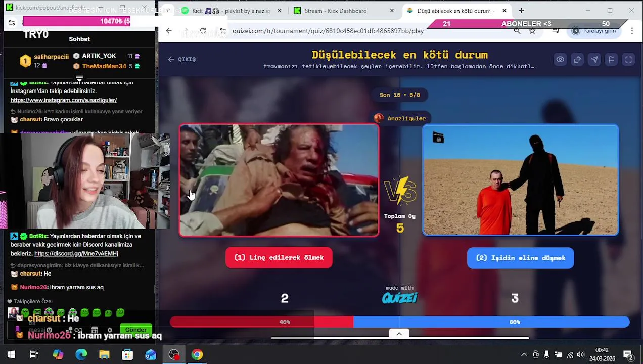Open Task View on taskbar
Viewport: 643px width, 364px height.
34,355
